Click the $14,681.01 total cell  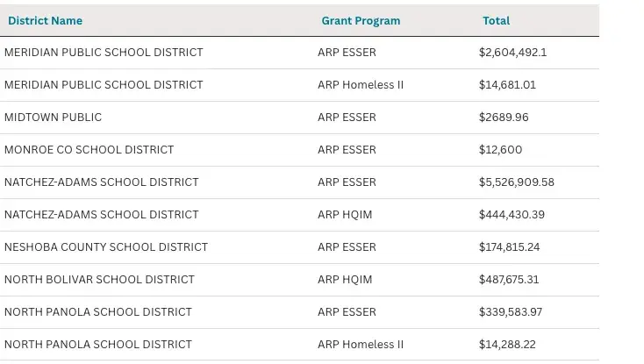[x=507, y=85]
